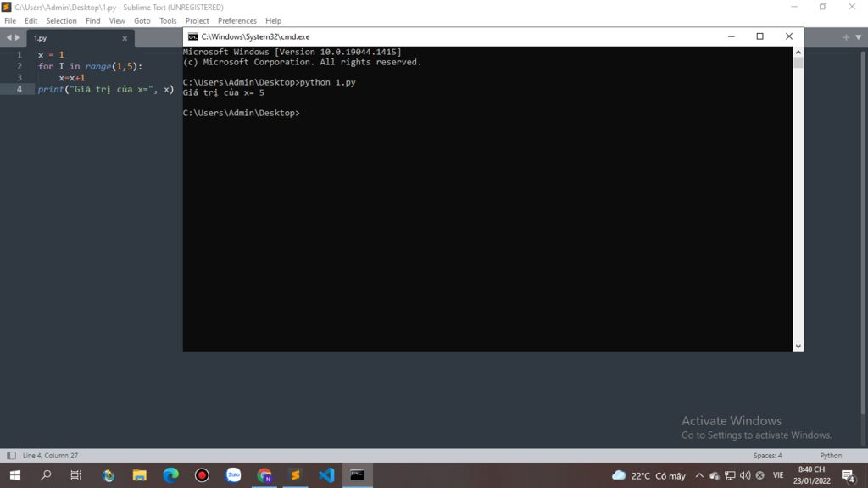Switch to cmd on taskbar

[x=358, y=475]
